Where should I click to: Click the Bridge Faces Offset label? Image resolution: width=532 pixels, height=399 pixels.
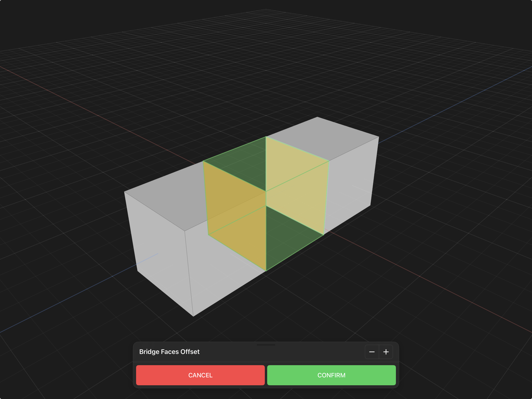[x=169, y=352]
